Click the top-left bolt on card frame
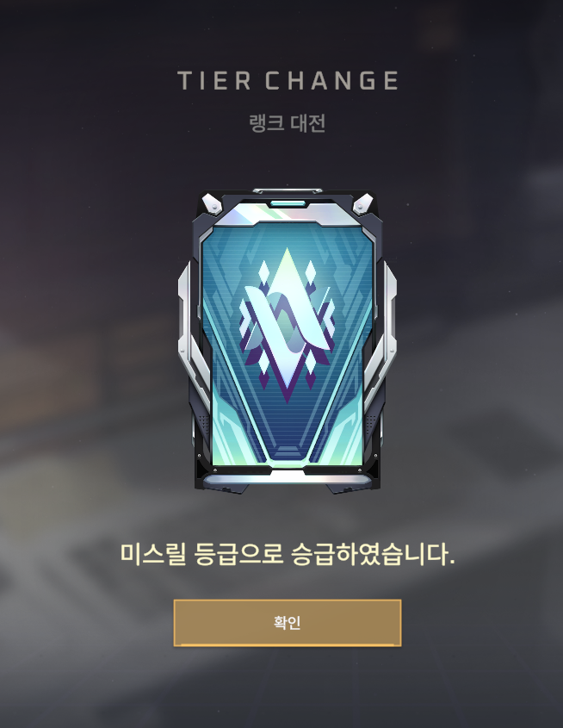 coord(213,205)
